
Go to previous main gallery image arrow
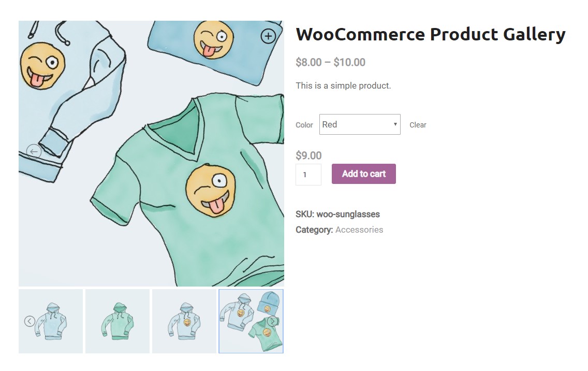[34, 152]
